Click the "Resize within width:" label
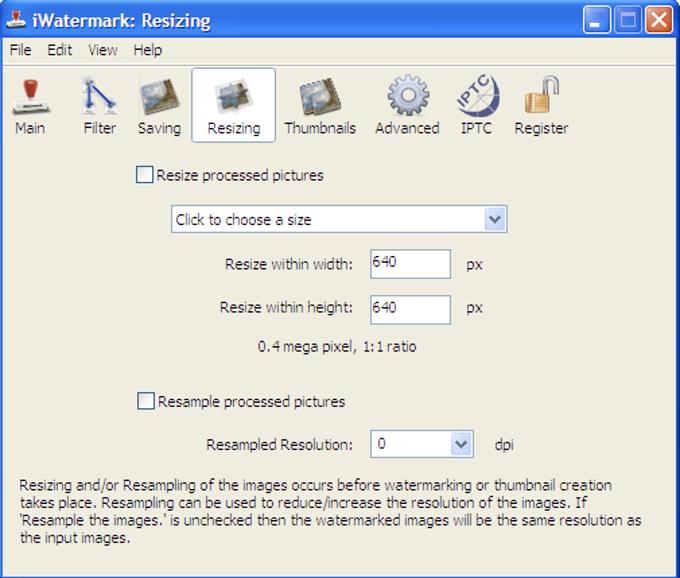The image size is (680, 578). pyautogui.click(x=289, y=264)
